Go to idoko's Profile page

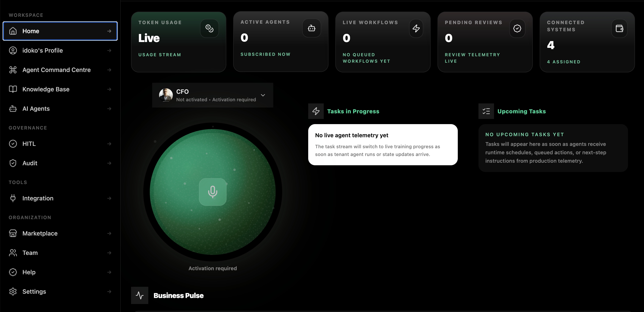60,50
